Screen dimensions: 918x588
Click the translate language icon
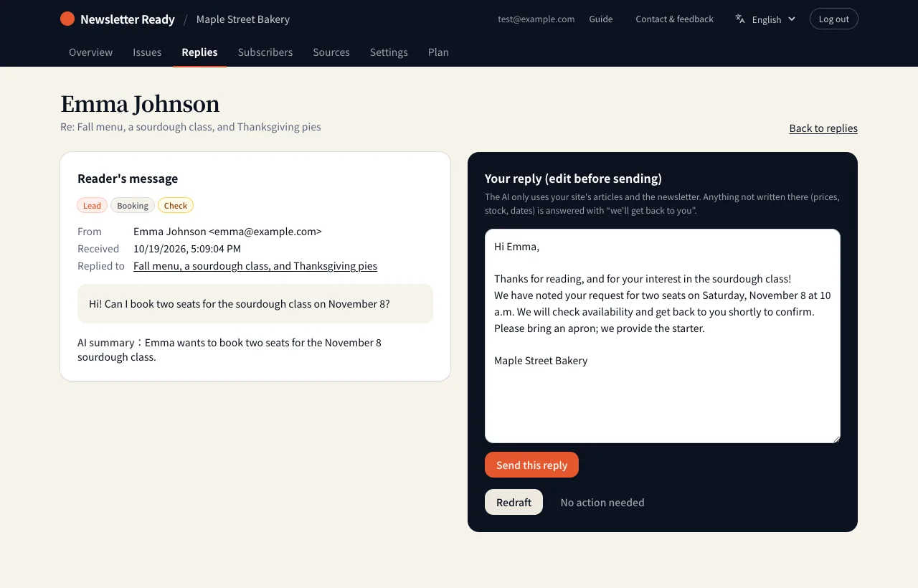click(x=740, y=19)
